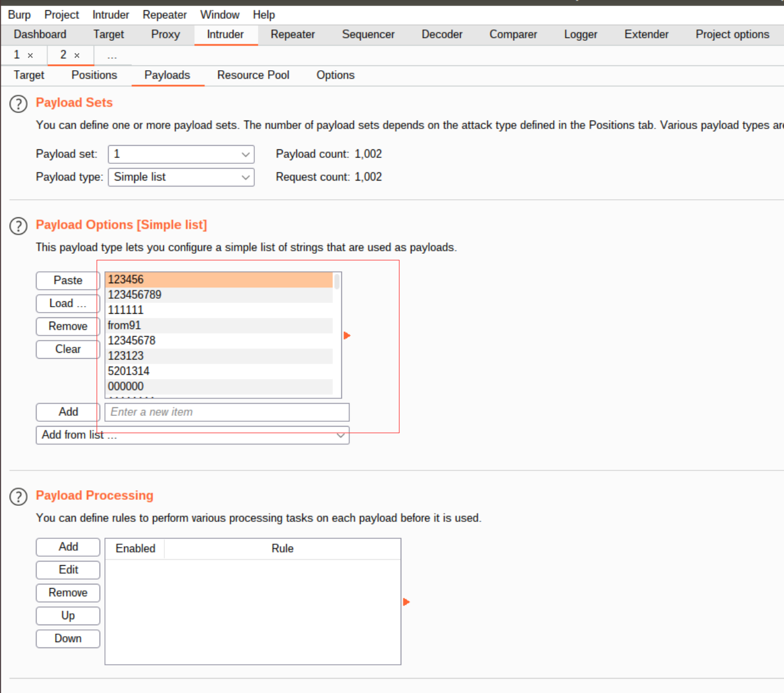Click the orange arrow beside the rules table
The width and height of the screenshot is (784, 693).
[406, 602]
